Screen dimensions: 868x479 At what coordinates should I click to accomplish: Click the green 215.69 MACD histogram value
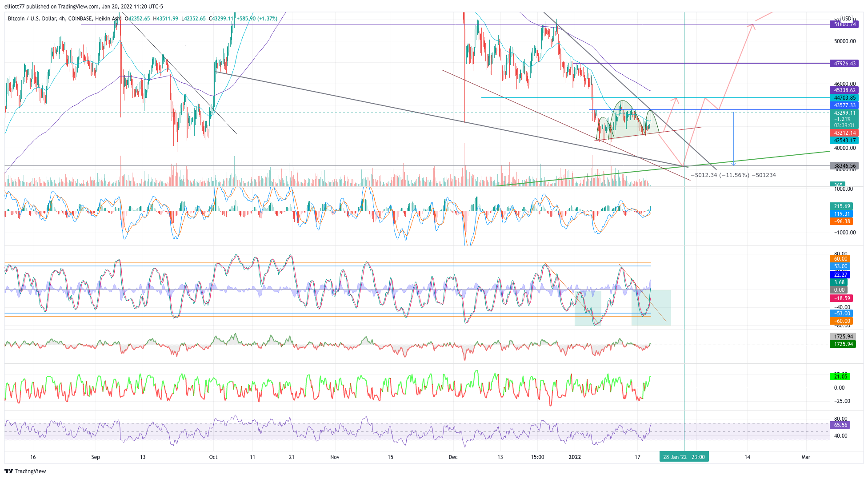point(841,206)
